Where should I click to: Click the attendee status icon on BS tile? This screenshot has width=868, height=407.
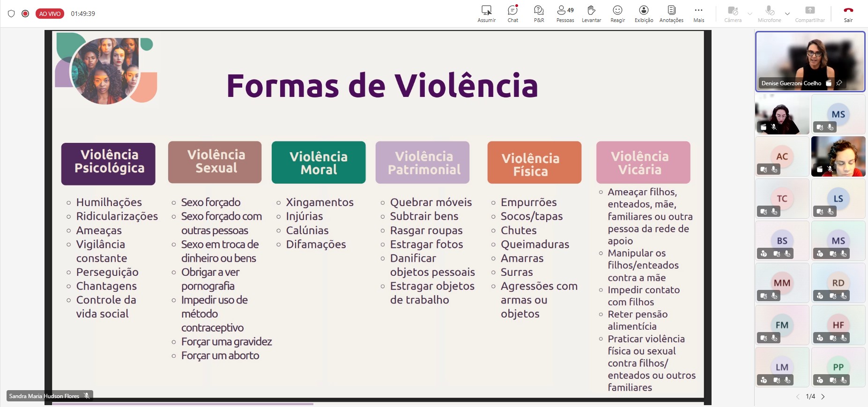point(764,254)
